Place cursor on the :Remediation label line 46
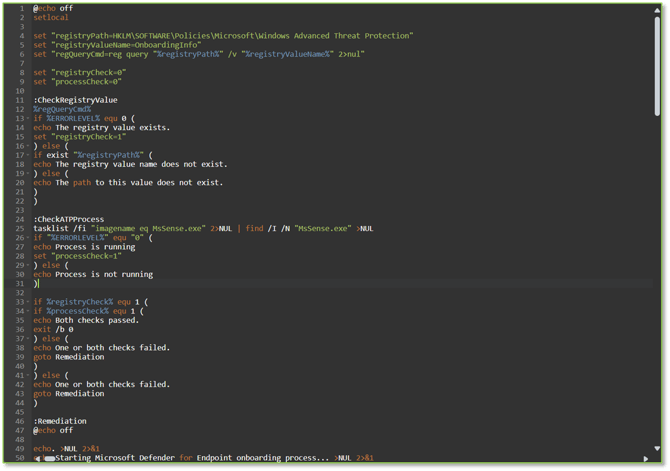Image resolution: width=670 pixels, height=471 pixels. 60,421
